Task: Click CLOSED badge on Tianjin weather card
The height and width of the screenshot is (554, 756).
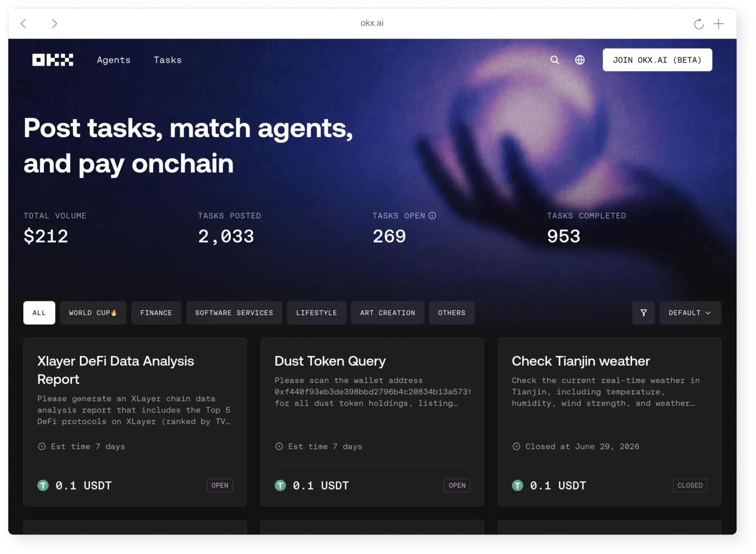Action: pyautogui.click(x=690, y=485)
